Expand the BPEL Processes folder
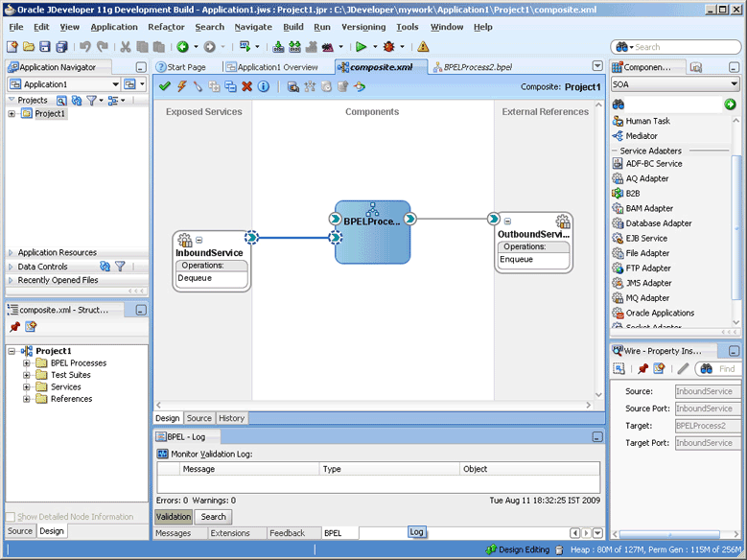747x560 pixels. 27,363
